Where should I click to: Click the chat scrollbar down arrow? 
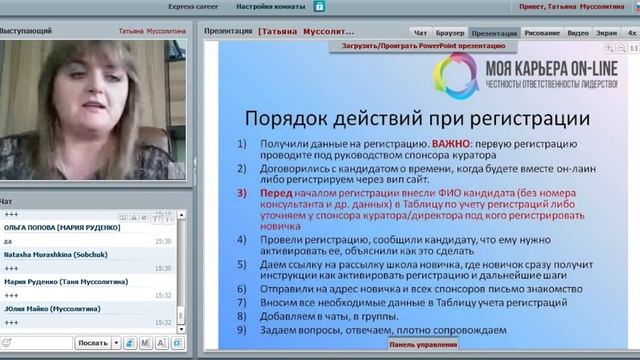[182, 329]
